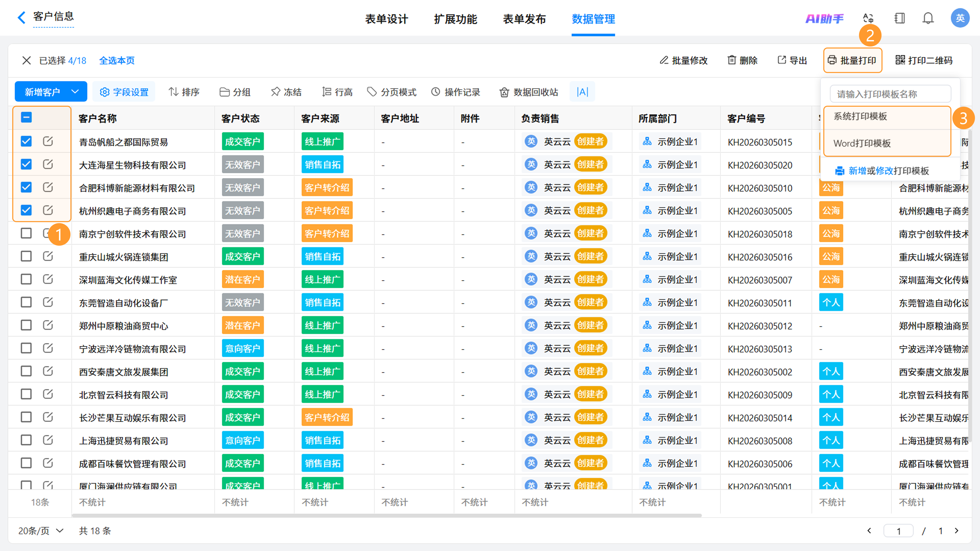Open 字段设置 field settings
The width and height of the screenshot is (980, 551).
point(124,92)
